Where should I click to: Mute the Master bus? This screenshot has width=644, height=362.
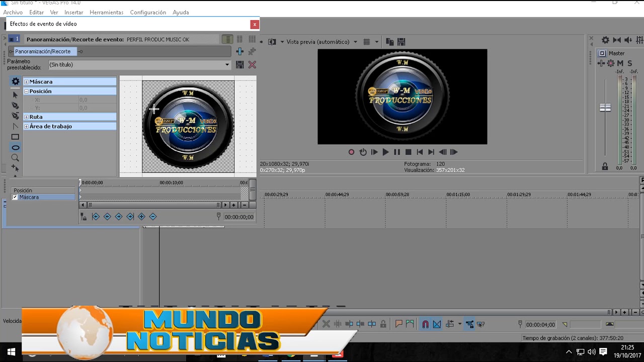tap(620, 63)
